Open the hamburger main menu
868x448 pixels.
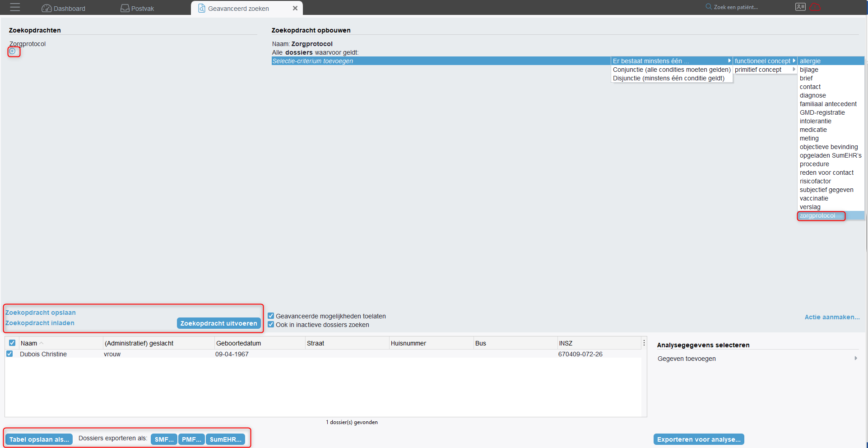(x=15, y=7)
